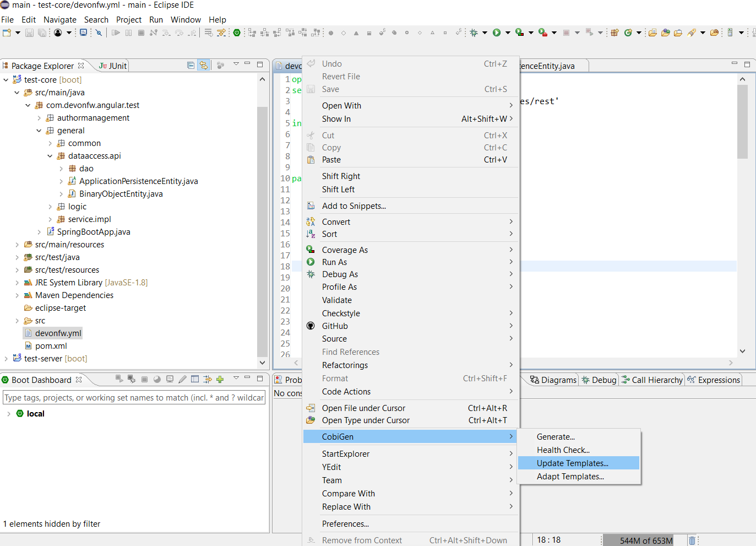Click the Debug bug icon in toolbar
Screen dimensions: 756x546
point(474,33)
